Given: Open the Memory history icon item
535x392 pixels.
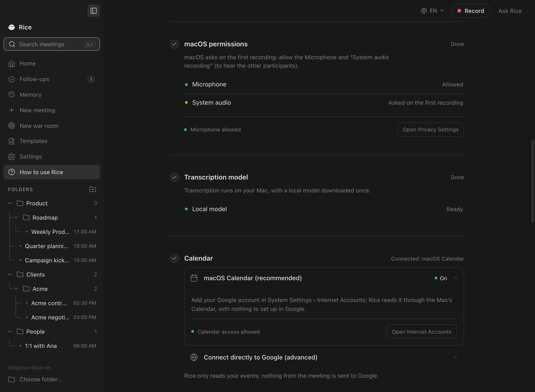Looking at the screenshot, I should coord(12,94).
